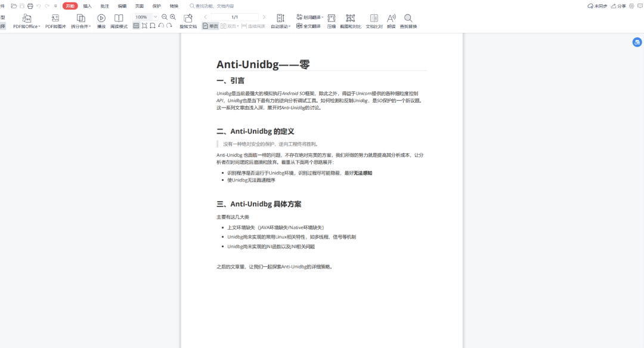The height and width of the screenshot is (348, 644).
Task: Toggle 单页 single page view
Action: tap(210, 26)
